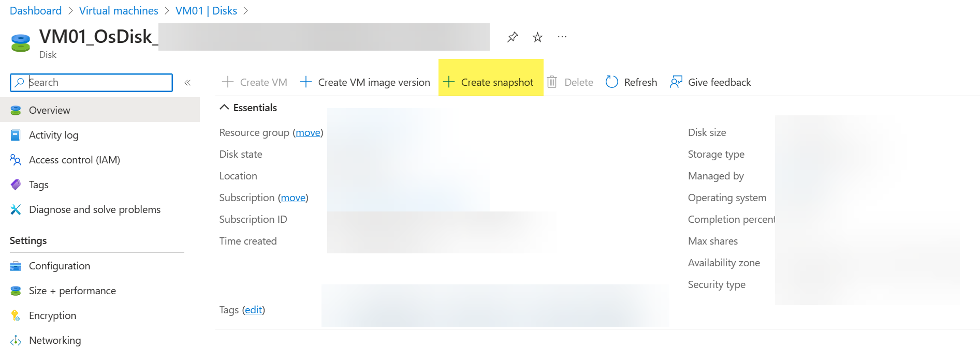The width and height of the screenshot is (980, 349).
Task: Mark disk as favorite with star icon
Action: click(537, 37)
